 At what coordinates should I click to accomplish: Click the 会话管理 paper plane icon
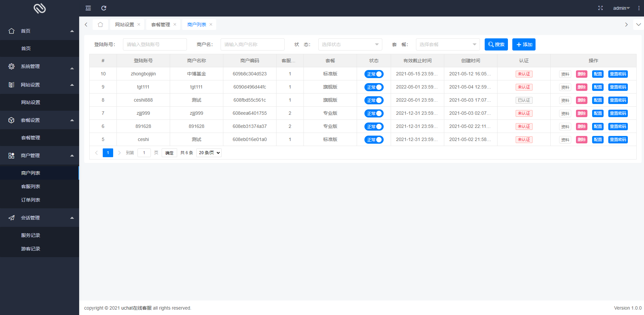[11, 218]
